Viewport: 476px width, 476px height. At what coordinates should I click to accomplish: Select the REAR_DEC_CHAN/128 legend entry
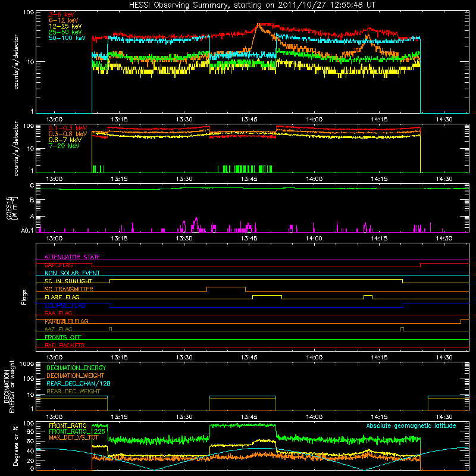point(79,383)
